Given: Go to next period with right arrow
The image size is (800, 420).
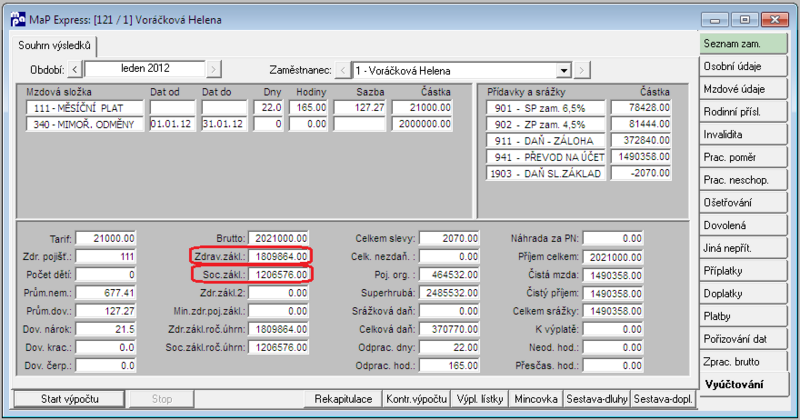Looking at the screenshot, I should (x=213, y=69).
